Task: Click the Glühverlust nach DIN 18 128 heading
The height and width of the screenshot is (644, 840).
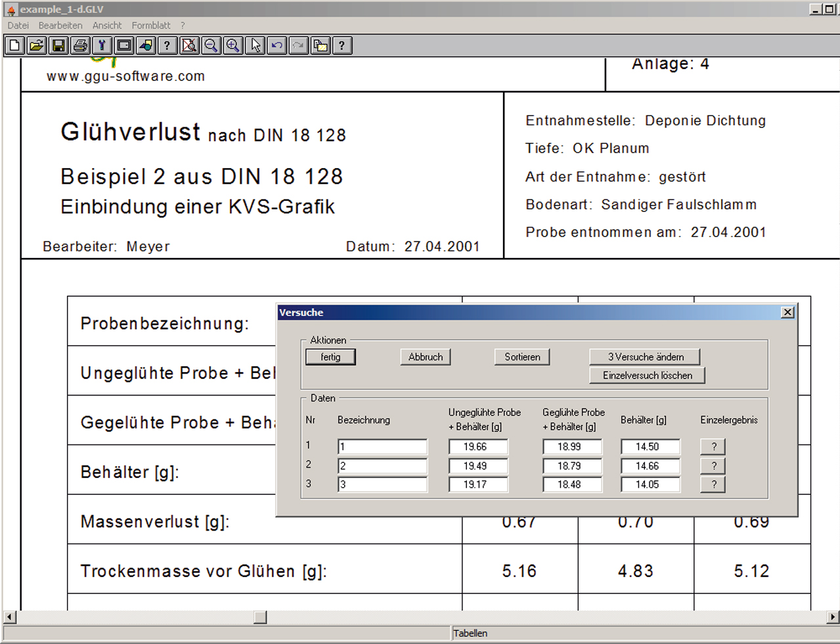Action: pos(203,133)
